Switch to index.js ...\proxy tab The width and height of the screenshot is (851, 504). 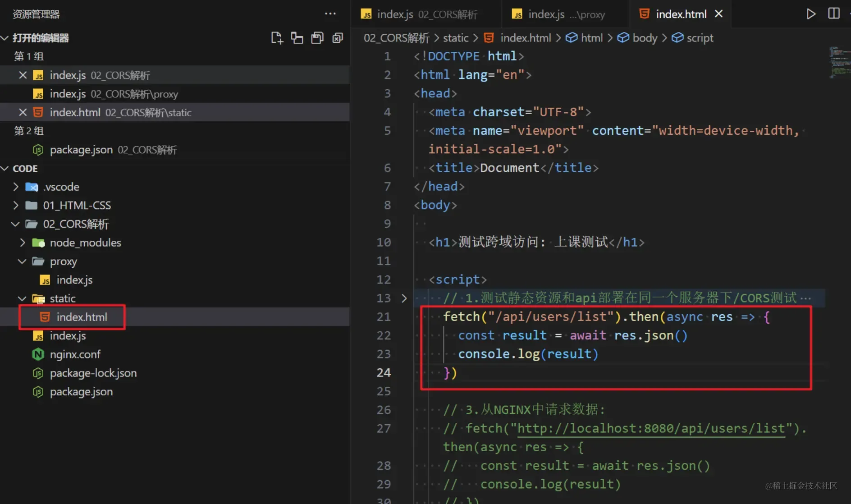[x=565, y=14]
